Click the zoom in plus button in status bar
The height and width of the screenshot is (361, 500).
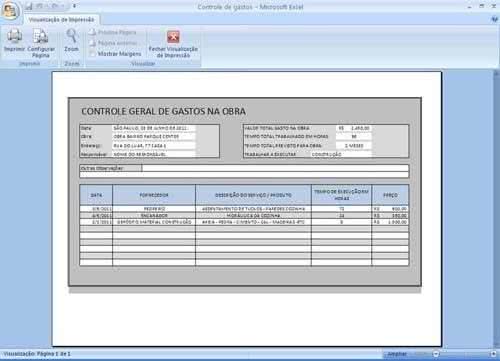pos(493,354)
